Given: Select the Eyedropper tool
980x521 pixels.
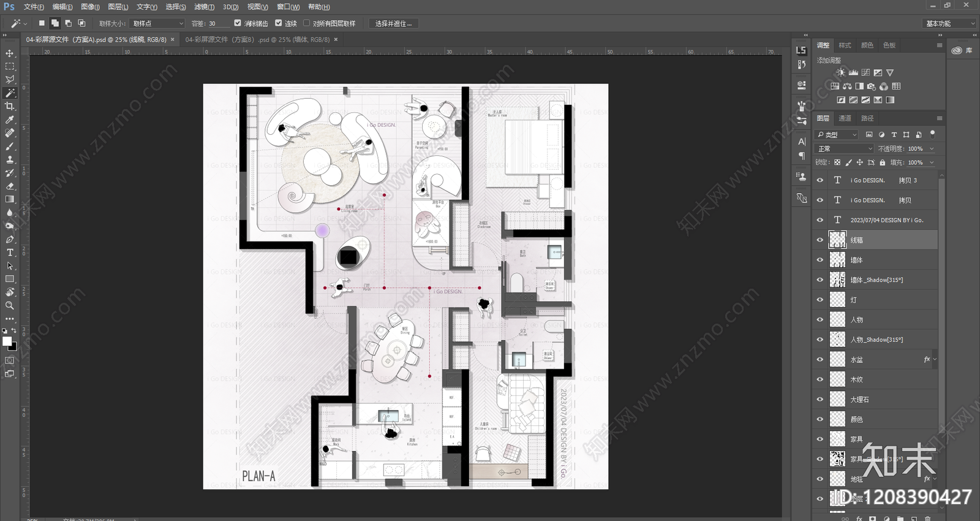Looking at the screenshot, I should coord(10,120).
